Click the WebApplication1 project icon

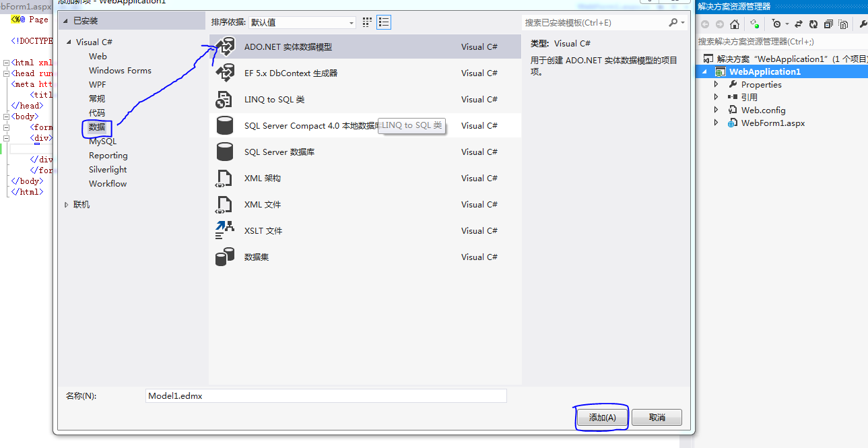(x=720, y=71)
